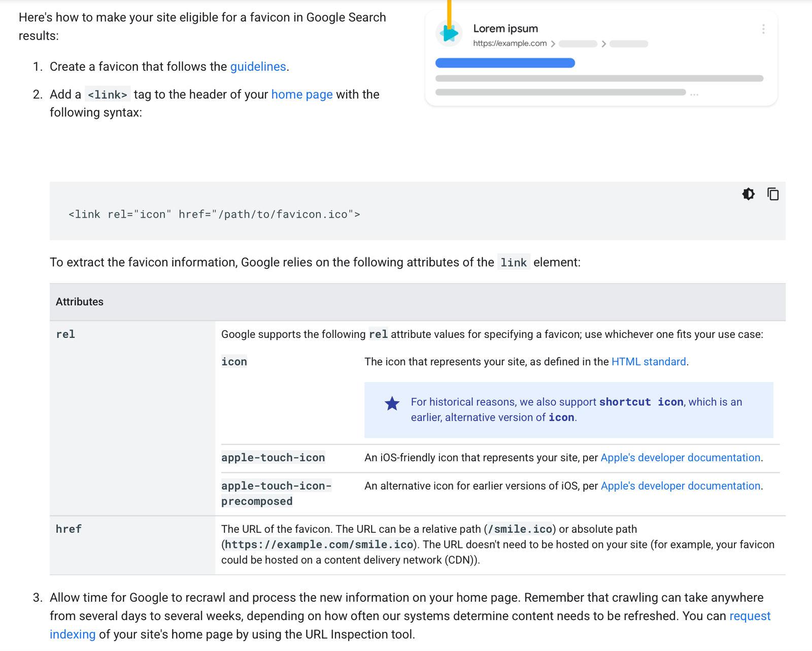Open Apple's developer documentation in apple-touch-icon row
Image resolution: width=812 pixels, height=651 pixels.
[680, 458]
